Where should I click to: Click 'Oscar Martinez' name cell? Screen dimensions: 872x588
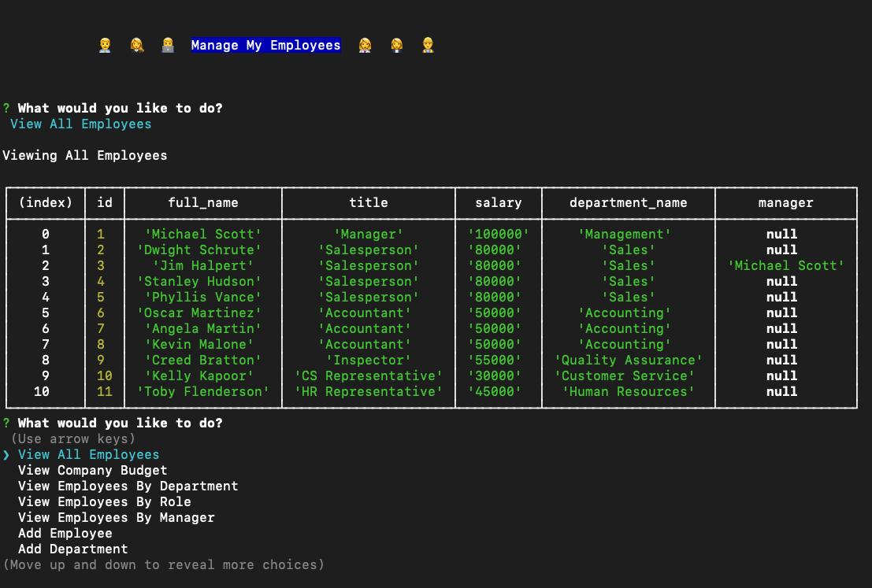coord(199,313)
